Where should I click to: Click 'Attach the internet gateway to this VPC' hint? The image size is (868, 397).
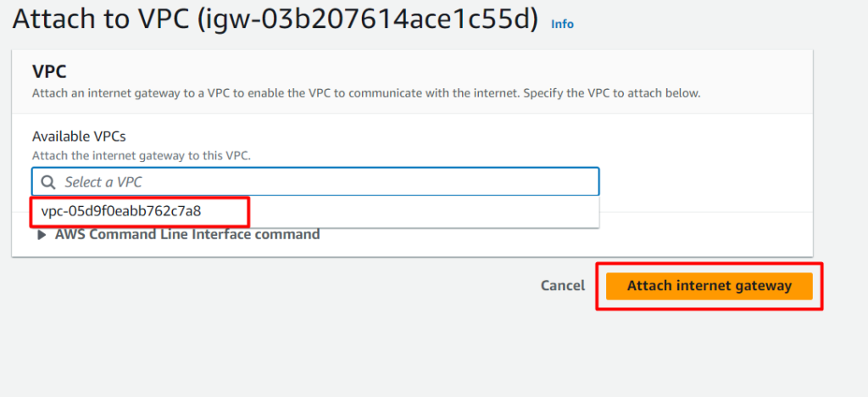click(x=142, y=155)
